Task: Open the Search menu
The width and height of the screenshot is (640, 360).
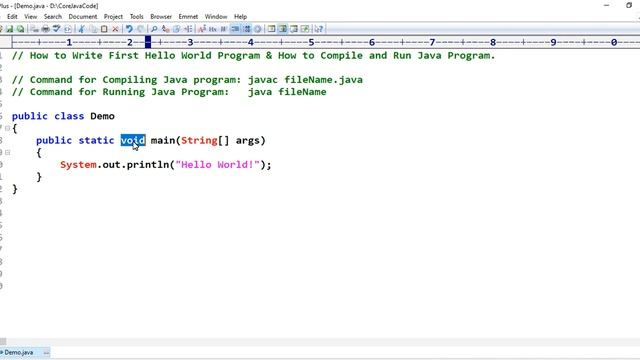Action: (53, 17)
